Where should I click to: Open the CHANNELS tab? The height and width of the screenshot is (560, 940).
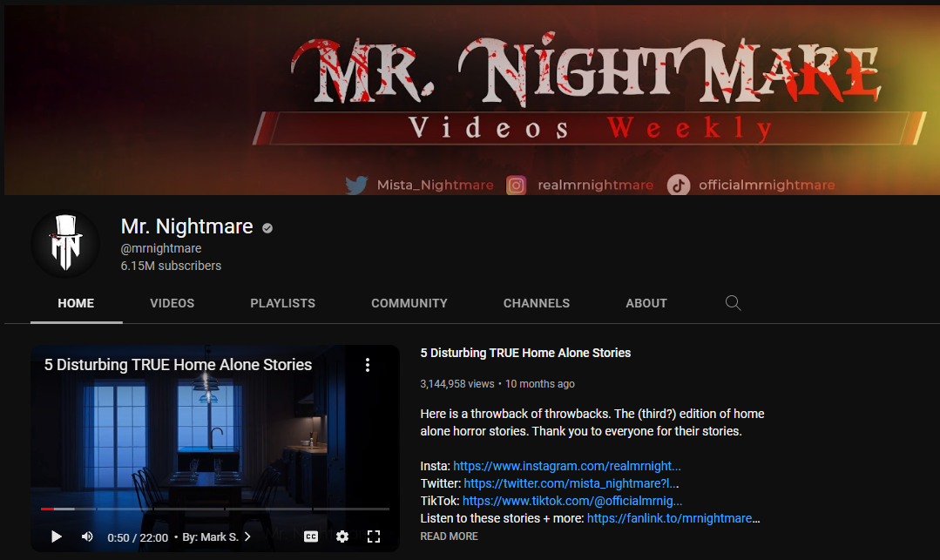537,303
